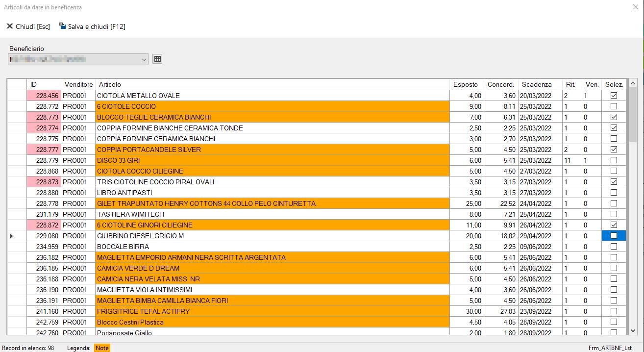Select ID cell 231.179
Screen dimensions: 644x352
[x=44, y=214]
